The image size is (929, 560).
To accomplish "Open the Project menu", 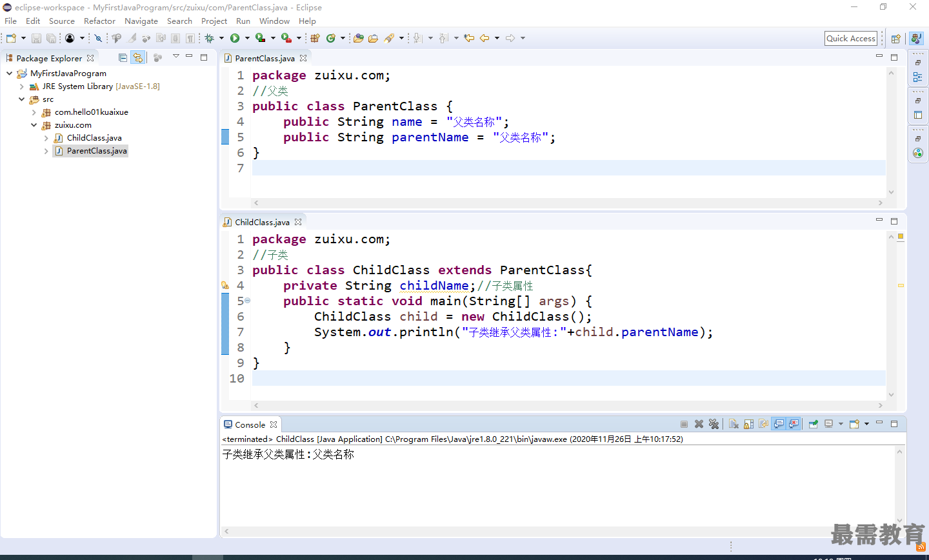I will [x=214, y=21].
